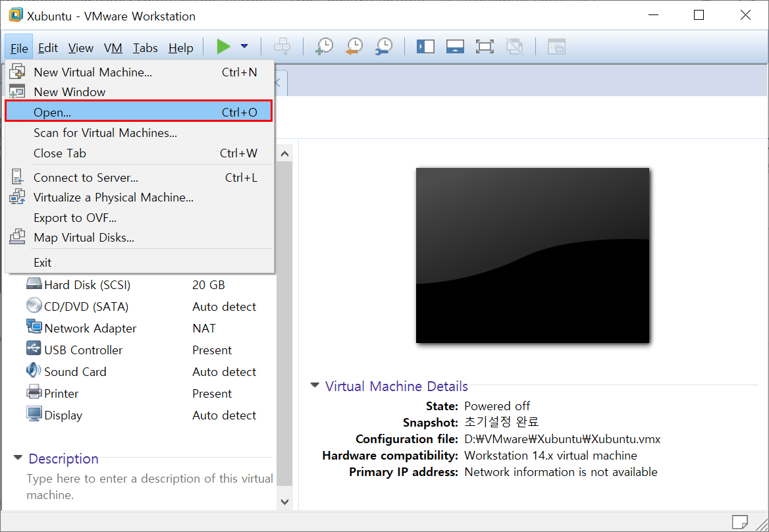Select the Sound Card label
Screen dimensions: 769x532
point(75,371)
